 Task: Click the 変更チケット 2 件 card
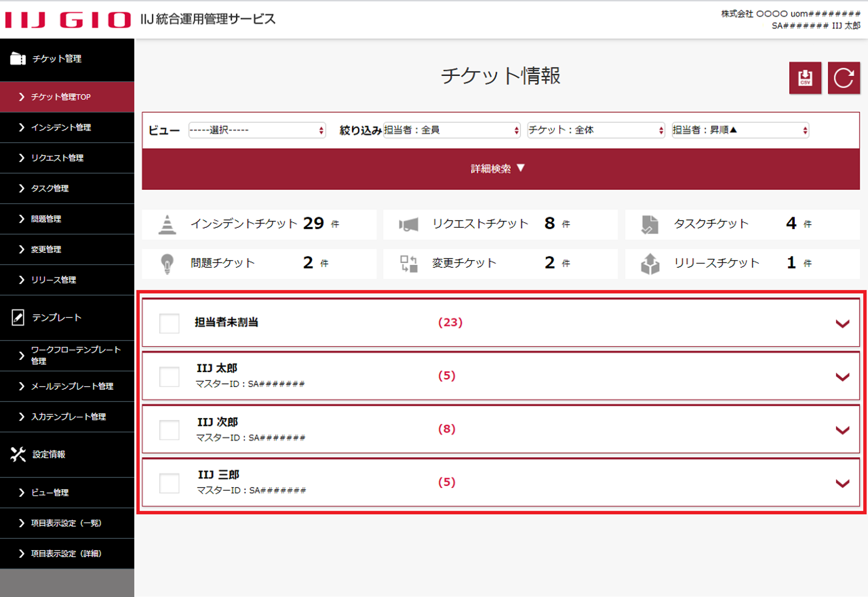point(500,264)
